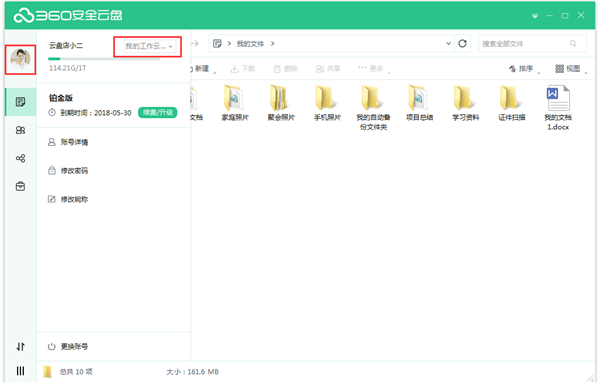Image resolution: width=600 pixels, height=383 pixels.
Task: Open the 视图 view dropdown
Action: click(x=571, y=69)
